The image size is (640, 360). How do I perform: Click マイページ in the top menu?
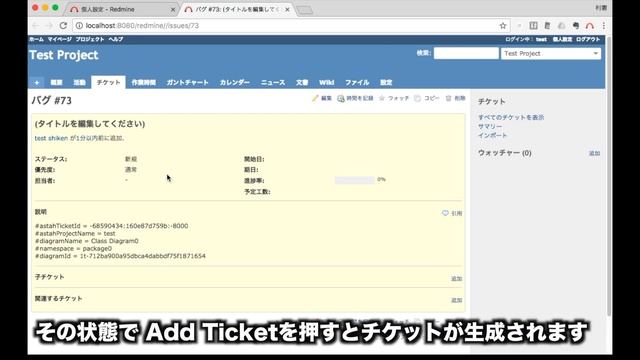[59, 39]
